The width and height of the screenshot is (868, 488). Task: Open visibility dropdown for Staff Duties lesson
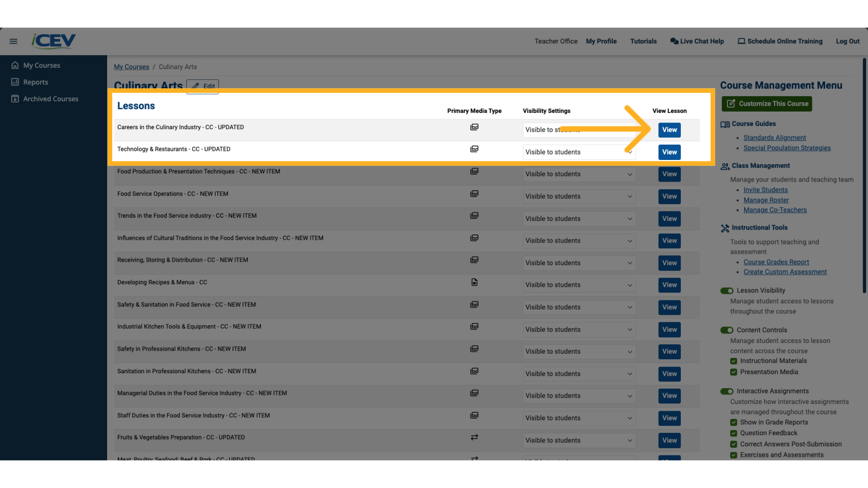click(x=579, y=418)
